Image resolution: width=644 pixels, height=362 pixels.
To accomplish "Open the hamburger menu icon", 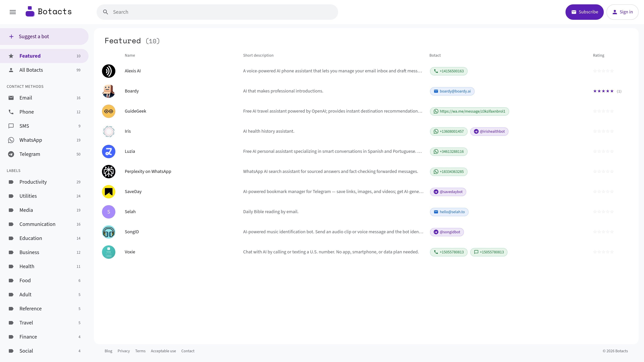I will pos(13,12).
